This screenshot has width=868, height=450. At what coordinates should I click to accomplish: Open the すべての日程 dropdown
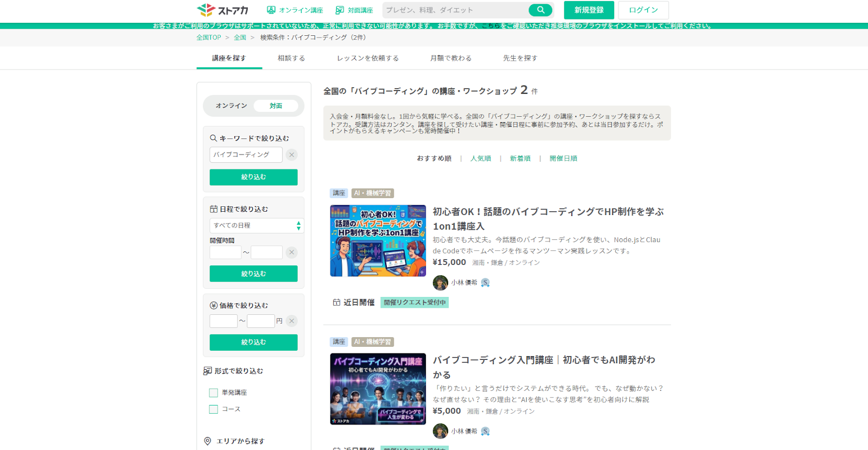coord(257,225)
